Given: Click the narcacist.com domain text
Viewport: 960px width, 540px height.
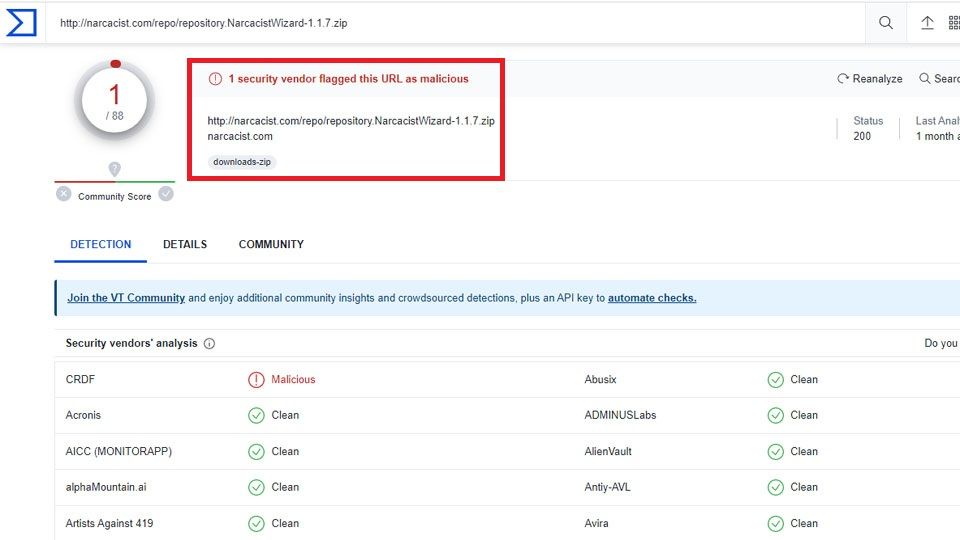Looking at the screenshot, I should (240, 136).
